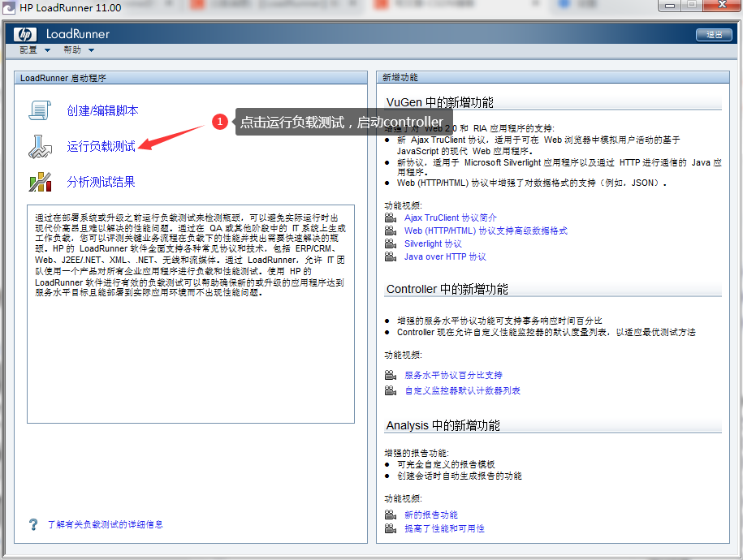Click video icon beside Silverlight 协议
743x560 pixels.
pos(391,243)
